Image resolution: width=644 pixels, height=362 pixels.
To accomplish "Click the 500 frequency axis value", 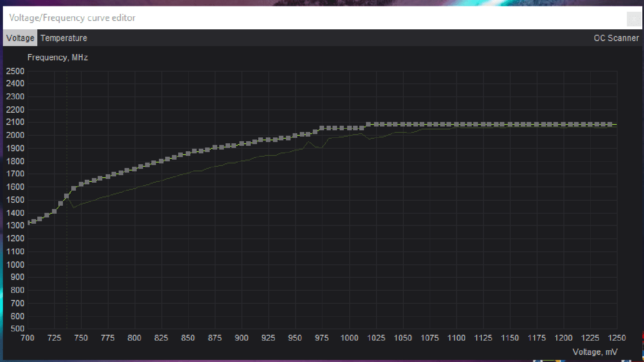I will click(x=18, y=329).
